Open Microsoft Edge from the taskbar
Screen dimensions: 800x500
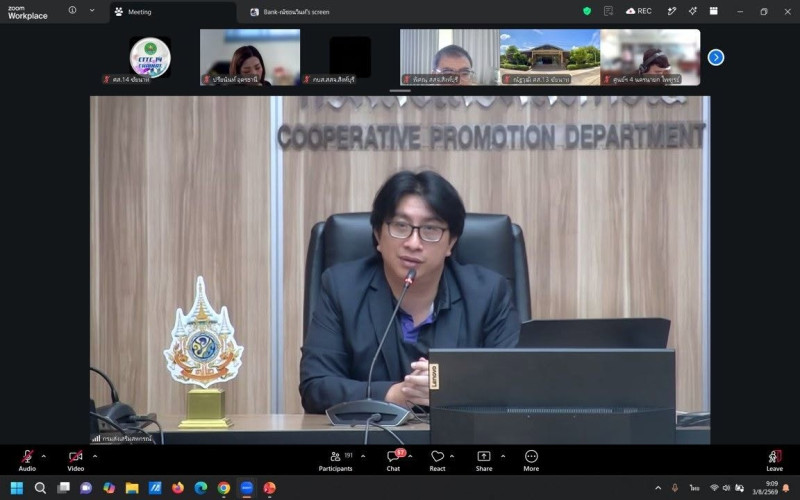201,488
